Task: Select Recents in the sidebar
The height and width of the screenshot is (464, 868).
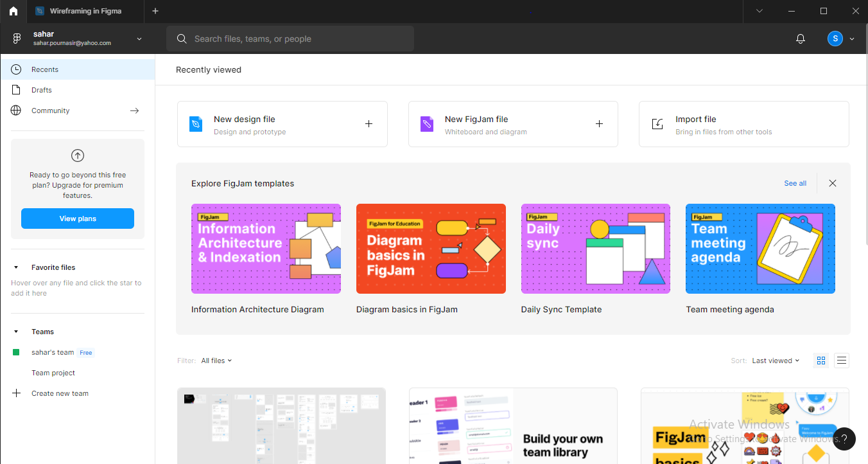Action: click(x=77, y=69)
